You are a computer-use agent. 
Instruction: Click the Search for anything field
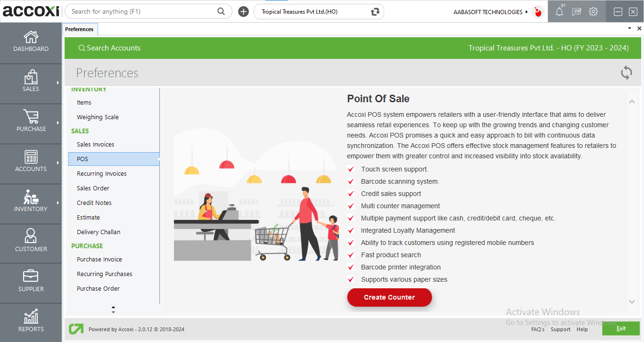(141, 12)
